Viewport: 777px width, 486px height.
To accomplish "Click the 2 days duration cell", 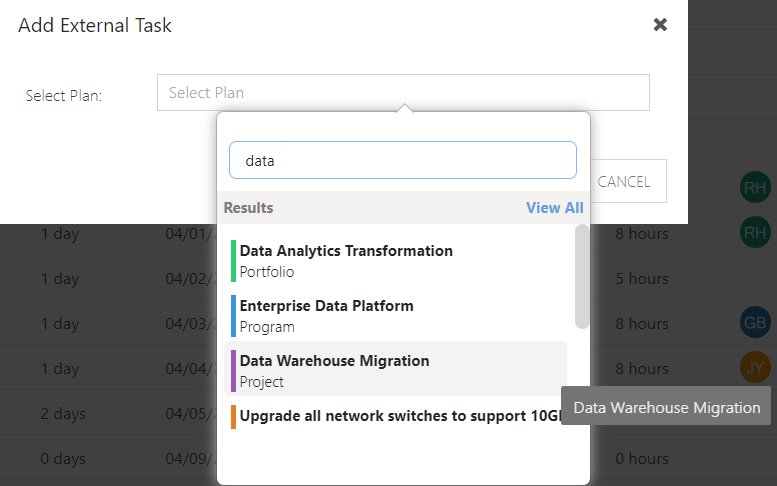I will (63, 414).
